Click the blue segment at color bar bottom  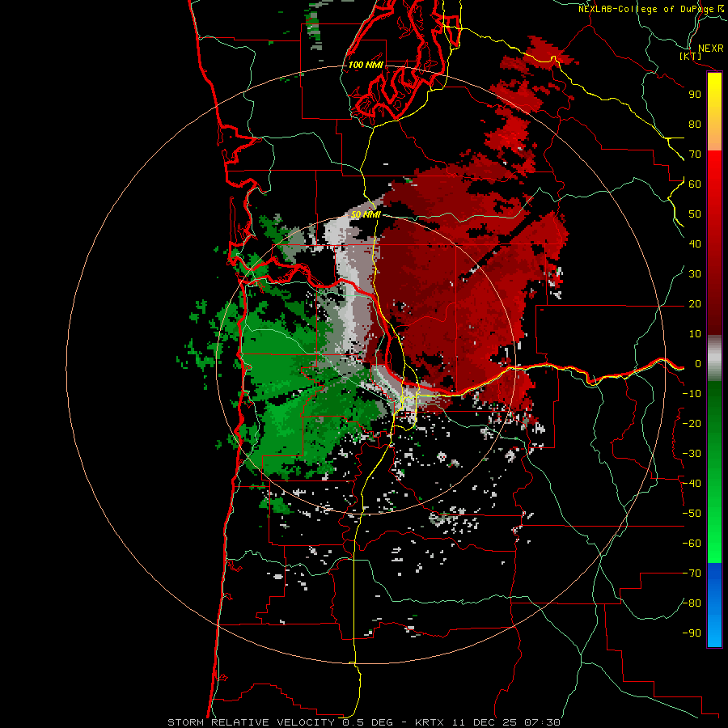(x=714, y=605)
